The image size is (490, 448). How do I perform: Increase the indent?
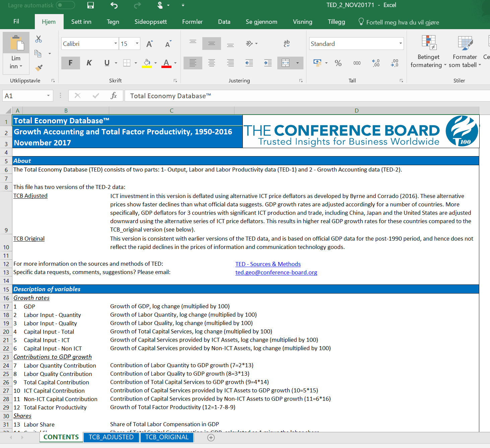tap(268, 63)
